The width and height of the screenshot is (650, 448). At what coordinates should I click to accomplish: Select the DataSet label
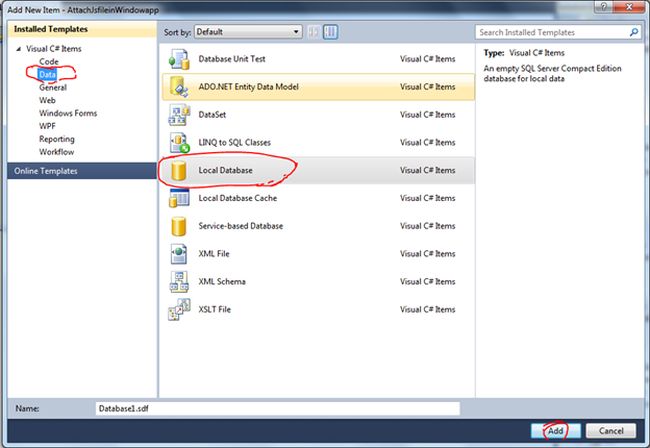coord(212,114)
